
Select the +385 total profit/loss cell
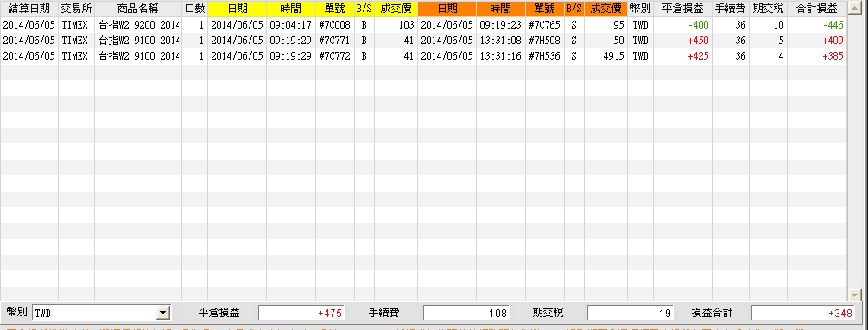[816, 56]
